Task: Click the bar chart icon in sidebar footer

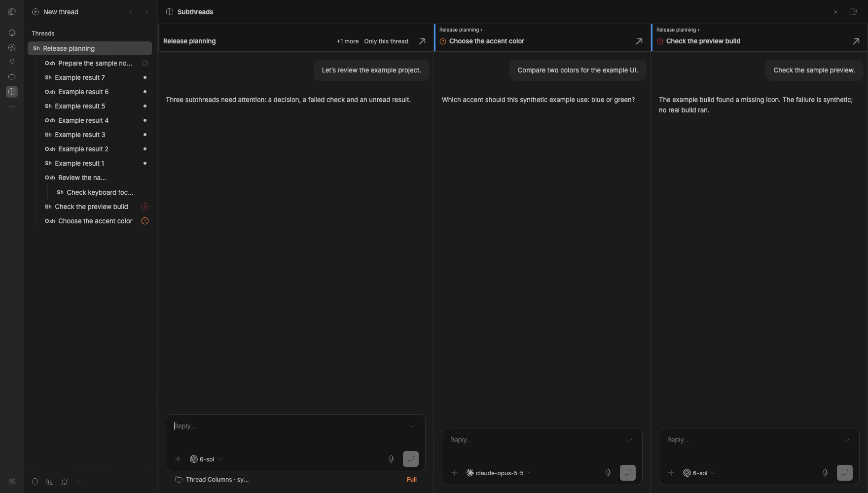Action: [x=50, y=482]
